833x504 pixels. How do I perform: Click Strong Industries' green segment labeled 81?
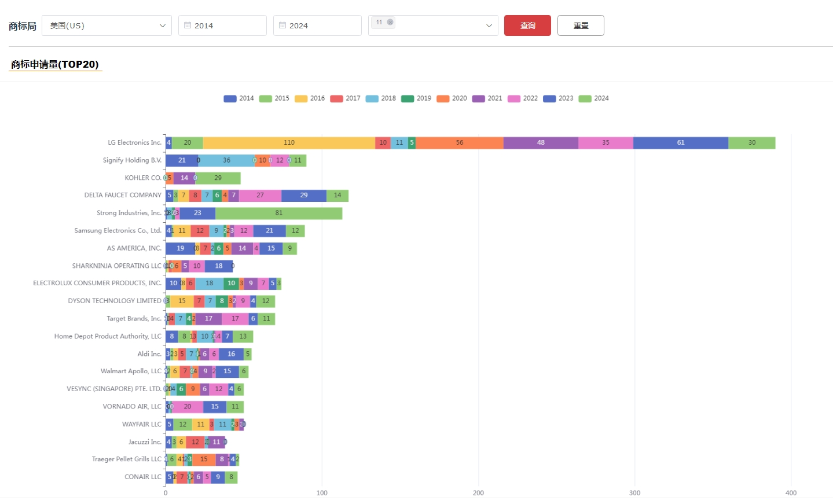(x=279, y=214)
